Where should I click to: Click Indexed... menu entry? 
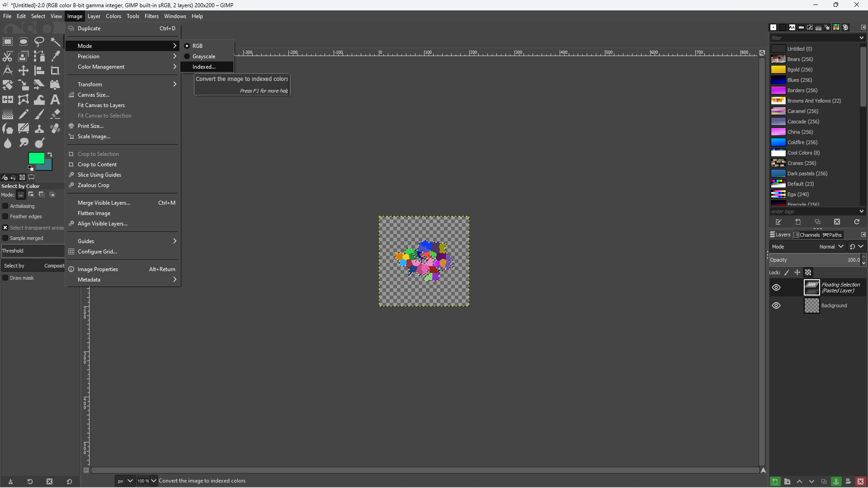click(x=204, y=67)
